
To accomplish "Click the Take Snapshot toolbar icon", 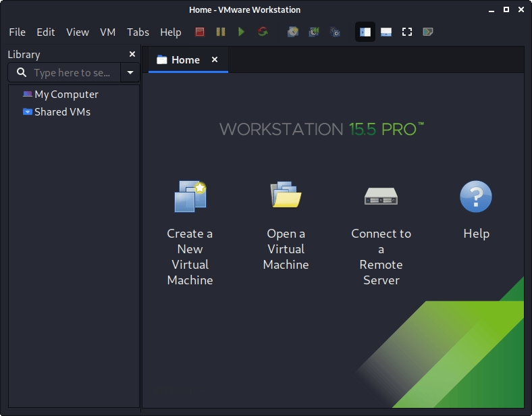I will (292, 32).
